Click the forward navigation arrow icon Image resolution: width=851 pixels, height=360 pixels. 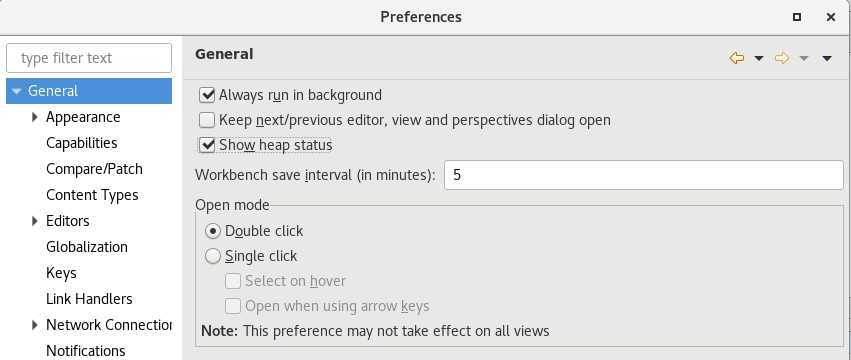782,58
